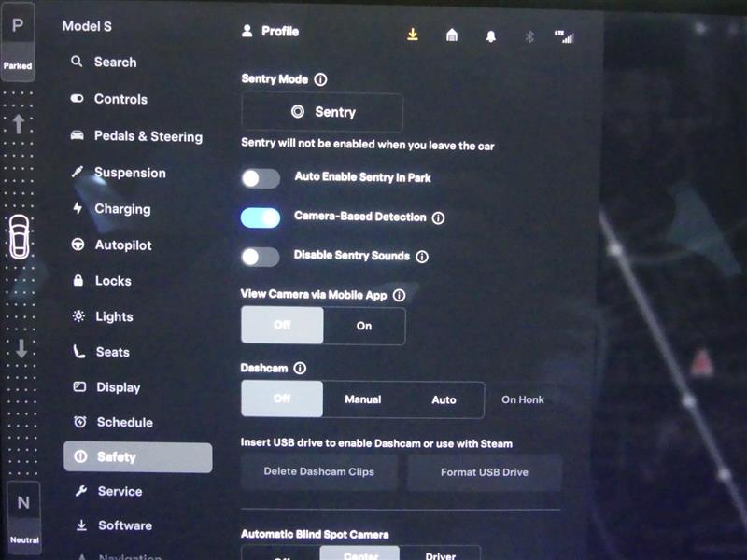This screenshot has width=747, height=560.
Task: Show Camera-Based Detection info icon
Action: (x=438, y=218)
